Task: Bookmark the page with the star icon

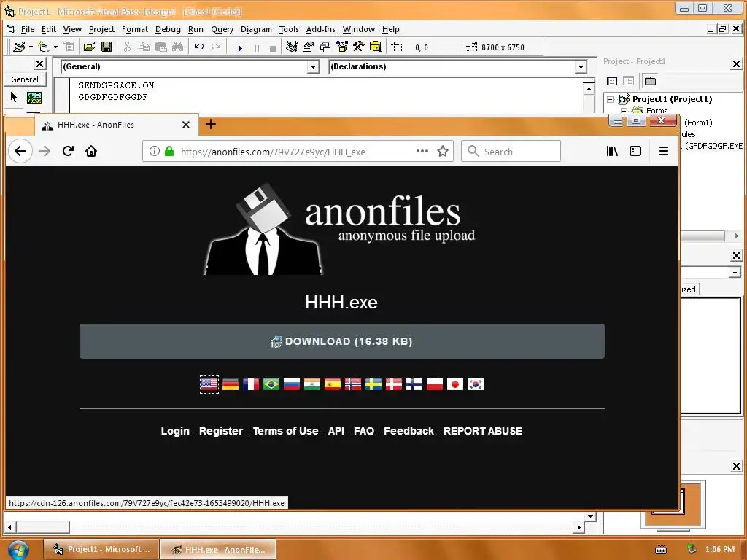Action: (443, 152)
